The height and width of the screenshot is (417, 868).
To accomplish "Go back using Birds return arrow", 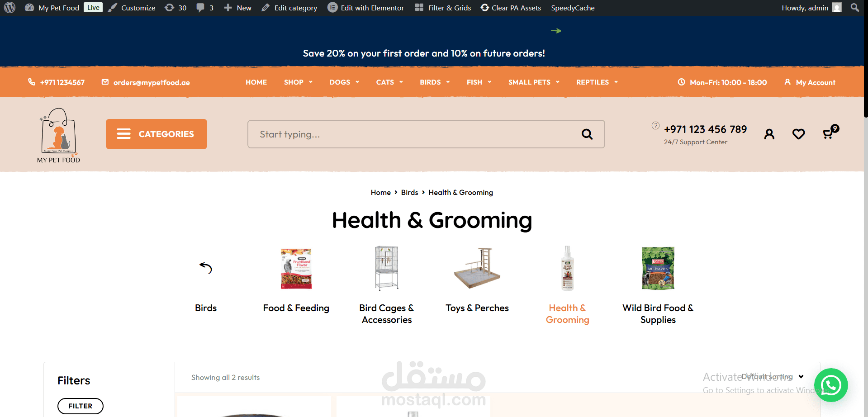I will 206,268.
